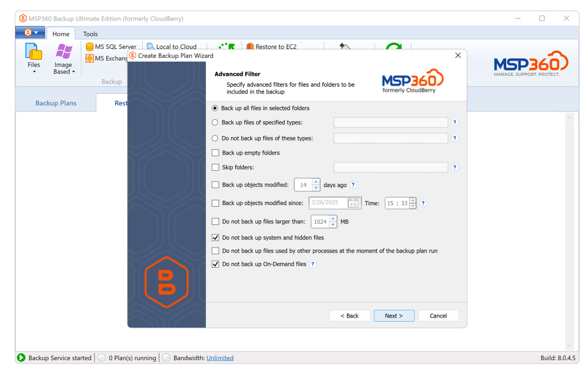Click the excluded file types input field
The image size is (588, 371).
391,138
